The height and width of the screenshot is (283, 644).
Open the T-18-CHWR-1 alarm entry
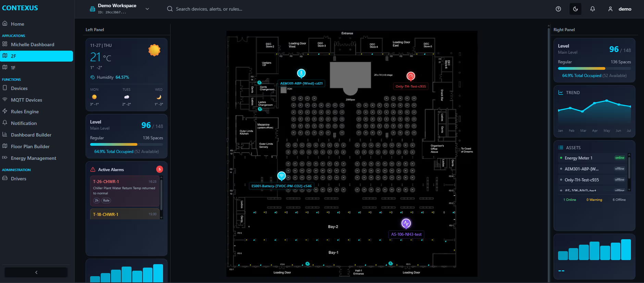point(125,214)
